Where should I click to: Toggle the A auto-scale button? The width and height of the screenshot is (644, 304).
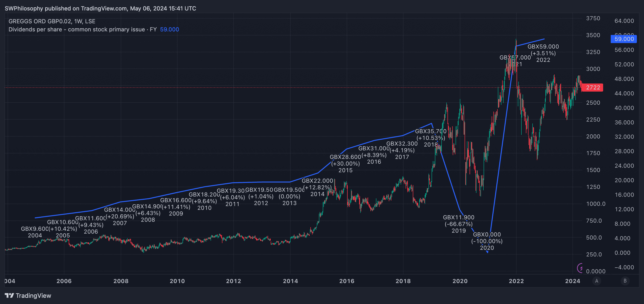[596, 281]
